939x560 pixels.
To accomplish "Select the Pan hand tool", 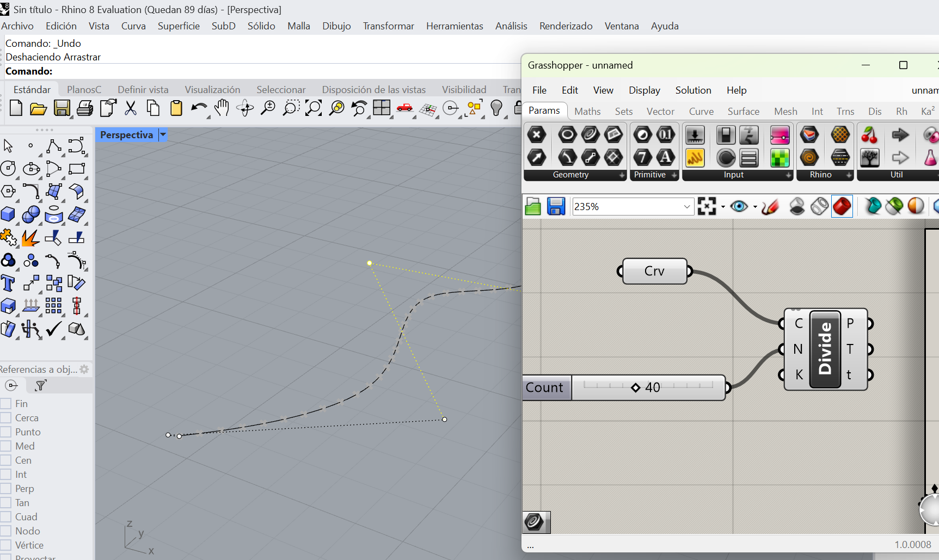I will point(222,108).
